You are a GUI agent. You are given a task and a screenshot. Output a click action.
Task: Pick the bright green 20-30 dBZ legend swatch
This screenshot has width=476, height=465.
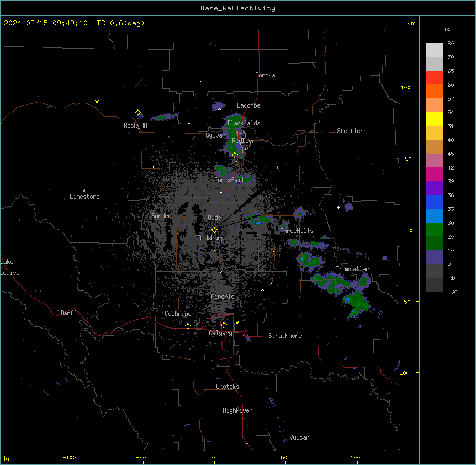(434, 230)
